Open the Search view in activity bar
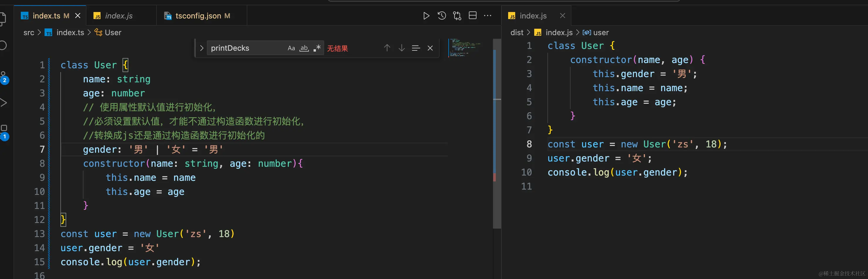868x279 pixels. (x=3, y=45)
